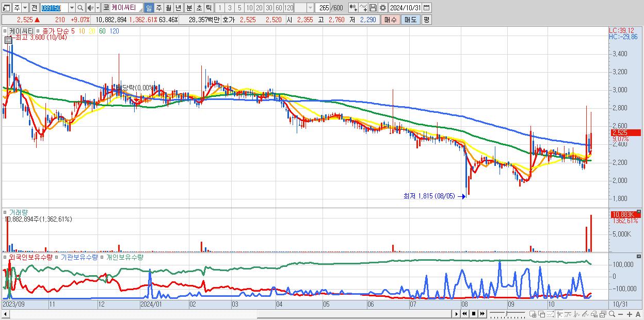Expand the stock code history dropdown
The width and height of the screenshot is (644, 320).
71,8
